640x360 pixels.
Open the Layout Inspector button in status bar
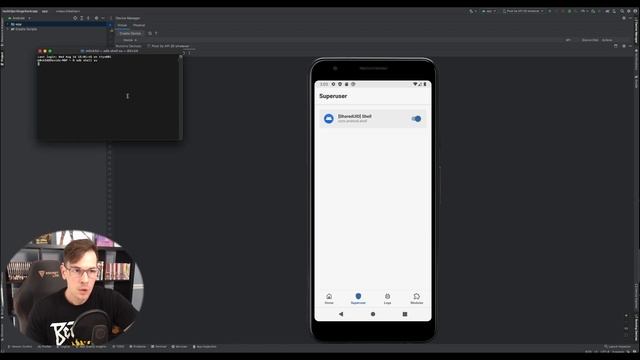(x=618, y=347)
